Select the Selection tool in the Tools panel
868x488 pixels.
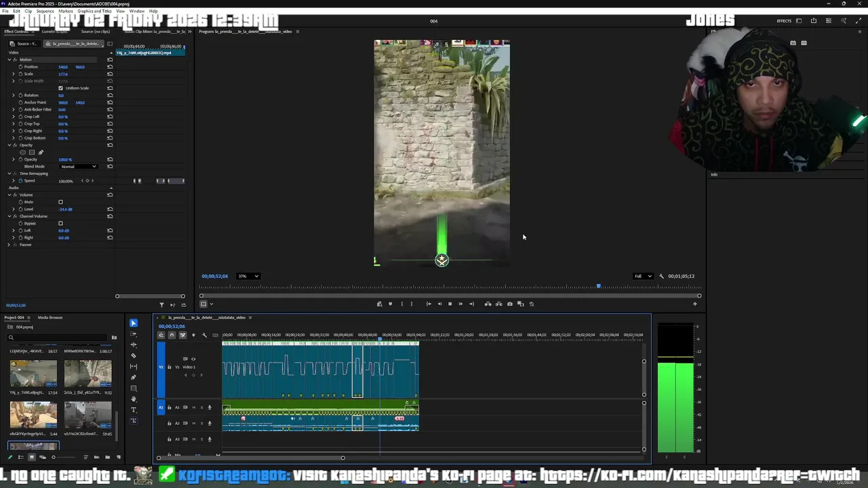134,323
